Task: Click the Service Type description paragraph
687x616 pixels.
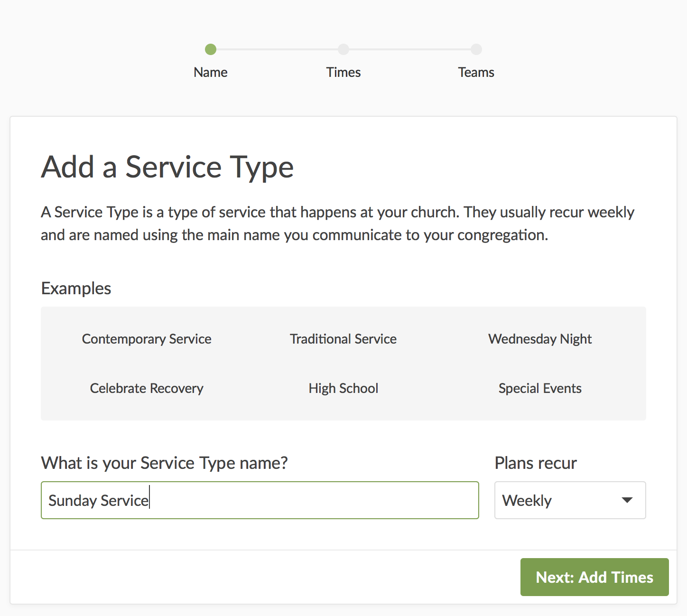Action: click(337, 223)
